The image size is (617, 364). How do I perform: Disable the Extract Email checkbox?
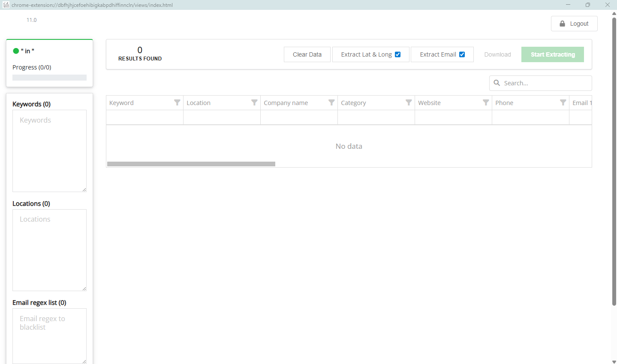(x=462, y=54)
